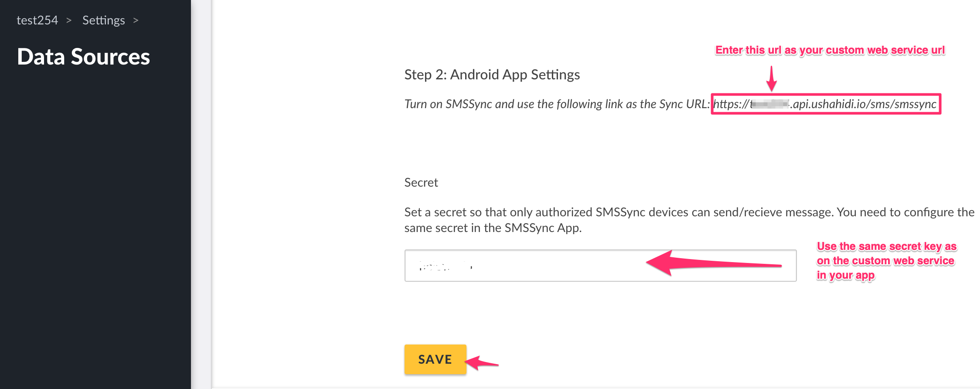Viewport: 980px width, 389px height.
Task: Click the 'Turn on SMSSync' instruction text
Action: click(x=557, y=104)
